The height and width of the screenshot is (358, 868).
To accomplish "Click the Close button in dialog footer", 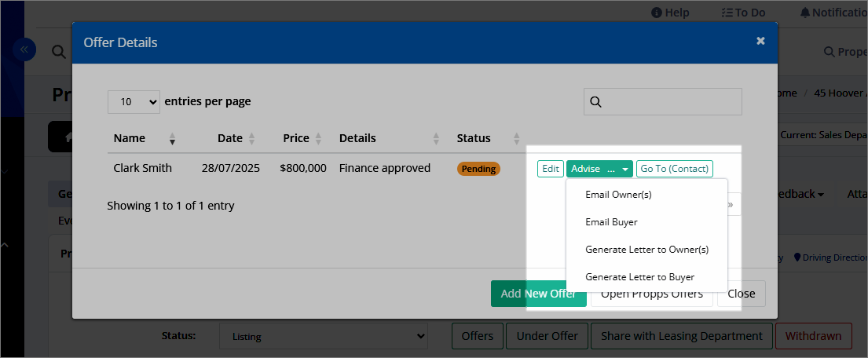I will pos(742,294).
